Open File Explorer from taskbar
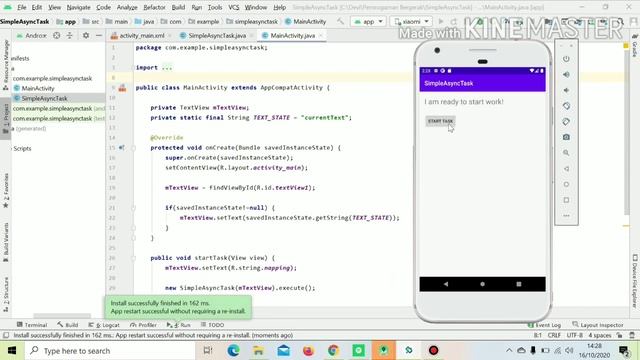 pyautogui.click(x=258, y=351)
